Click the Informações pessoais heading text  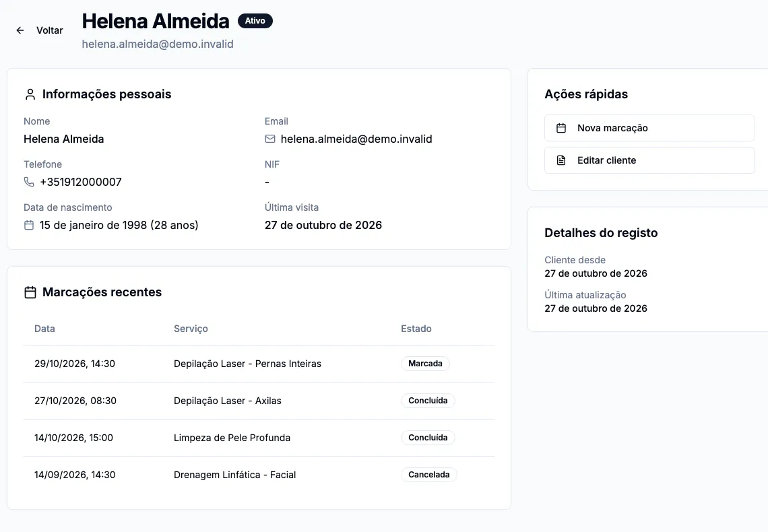(x=106, y=94)
